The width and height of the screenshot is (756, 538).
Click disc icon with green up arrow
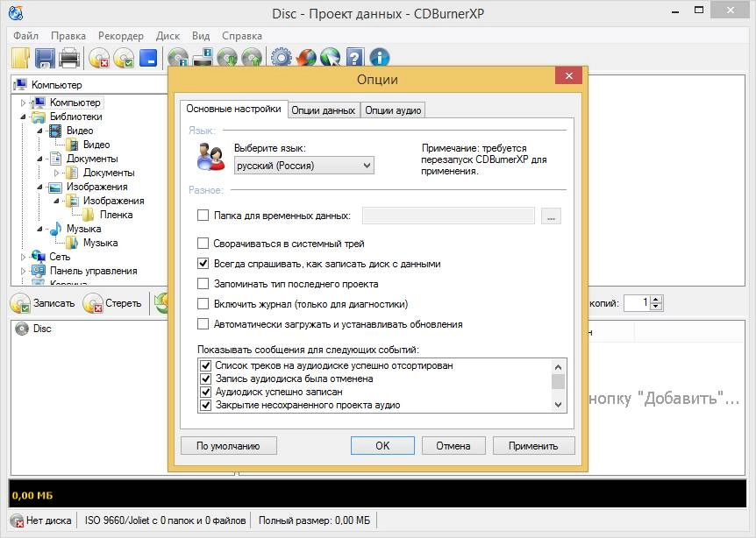tap(252, 59)
